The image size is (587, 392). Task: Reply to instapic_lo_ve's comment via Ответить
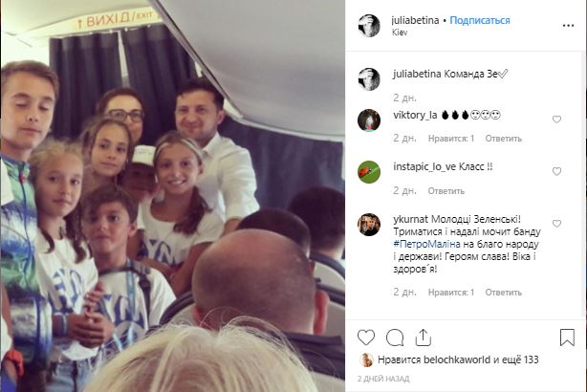(446, 191)
